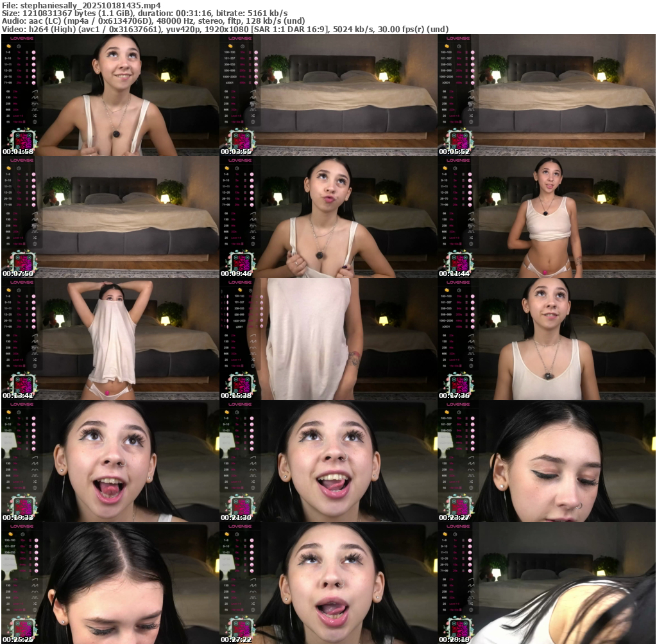Select the frame timestamped 00:05:52
The image size is (657, 644).
pyautogui.click(x=547, y=95)
